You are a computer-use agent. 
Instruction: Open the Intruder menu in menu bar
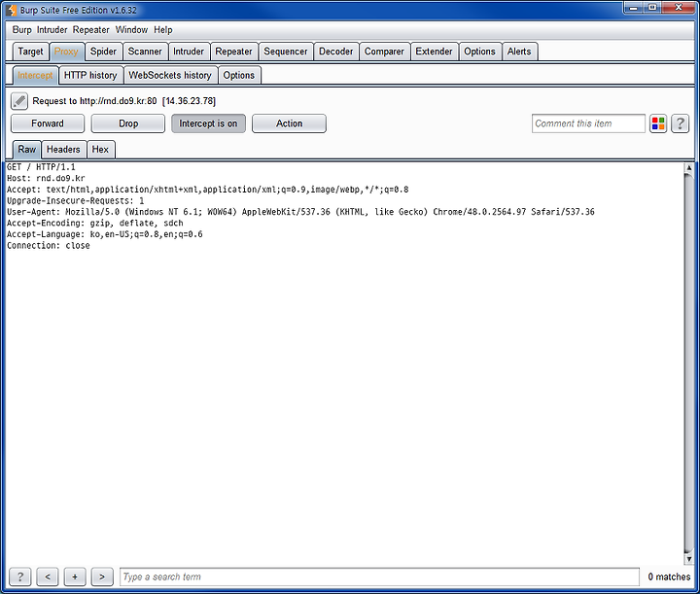click(52, 30)
